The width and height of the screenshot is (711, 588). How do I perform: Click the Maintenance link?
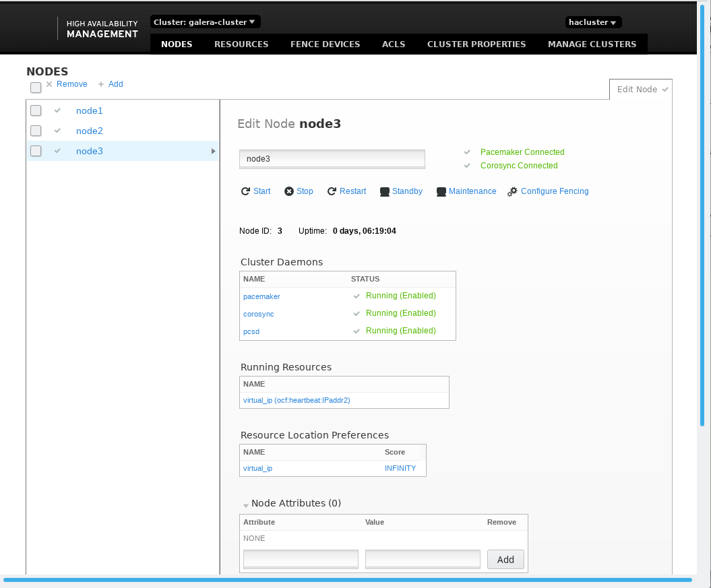click(x=472, y=191)
